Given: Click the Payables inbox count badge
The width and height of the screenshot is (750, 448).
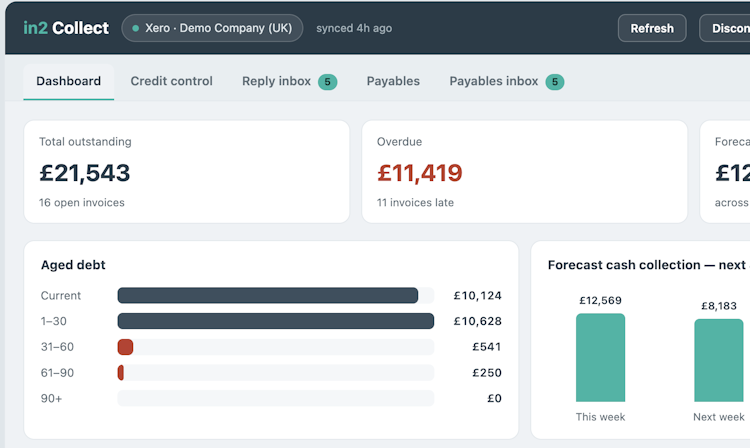Looking at the screenshot, I should click(555, 82).
